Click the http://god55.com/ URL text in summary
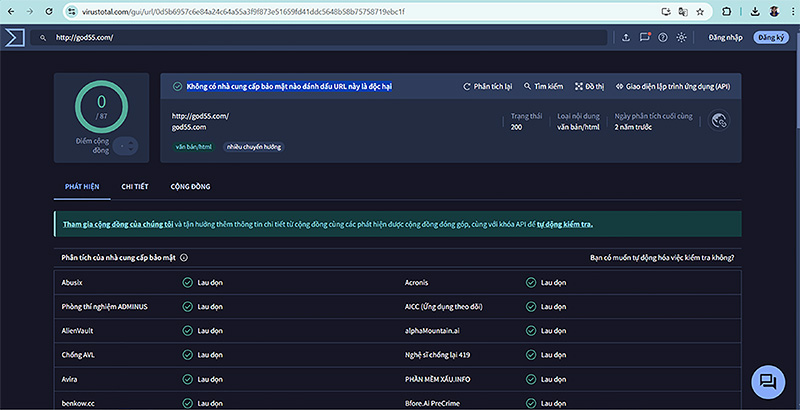This screenshot has height=410, width=800. pos(200,116)
